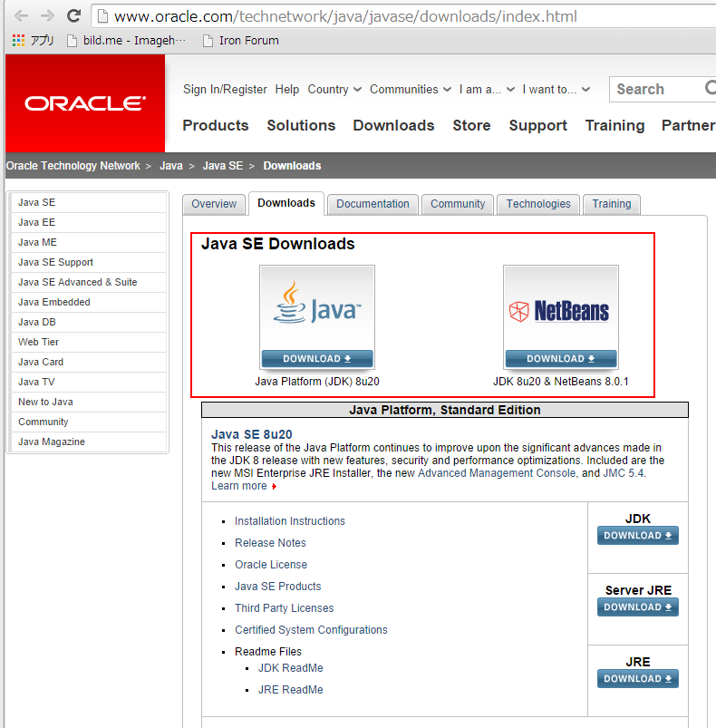Open Java Magazine sidebar item
Viewport: 716px width, 728px height.
click(x=88, y=442)
